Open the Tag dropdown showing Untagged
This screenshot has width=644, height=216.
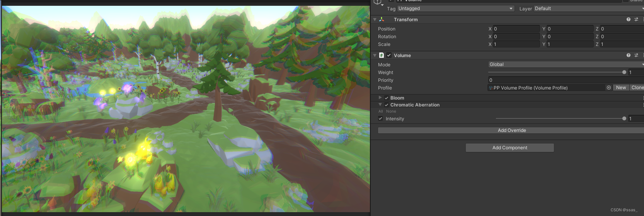point(456,8)
